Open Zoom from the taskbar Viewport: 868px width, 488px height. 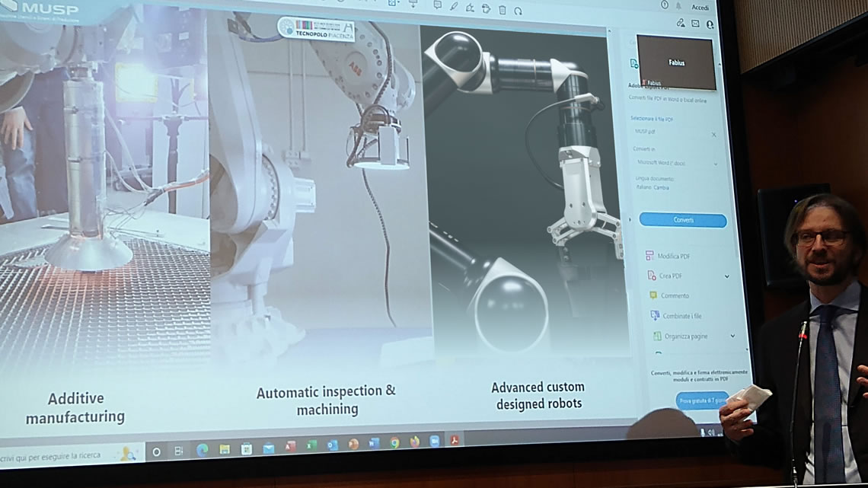coord(435,441)
